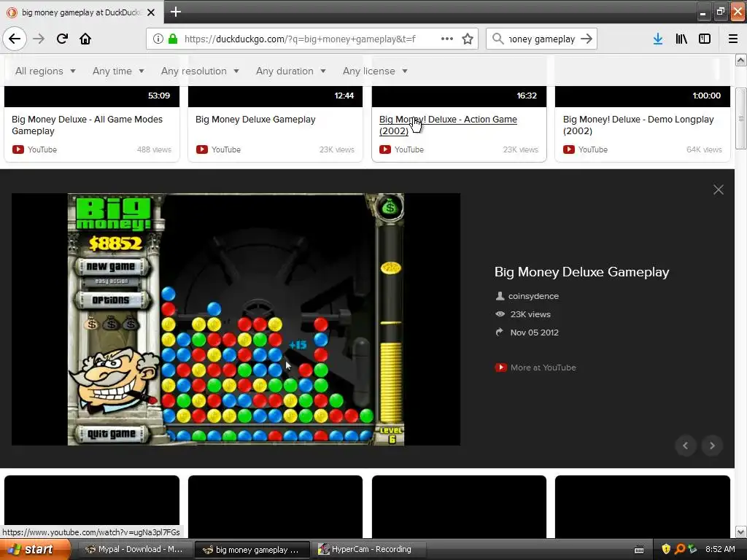Screen dimensions: 747x560
Task: Click the 1:00:00 duration label
Action: 706,96
